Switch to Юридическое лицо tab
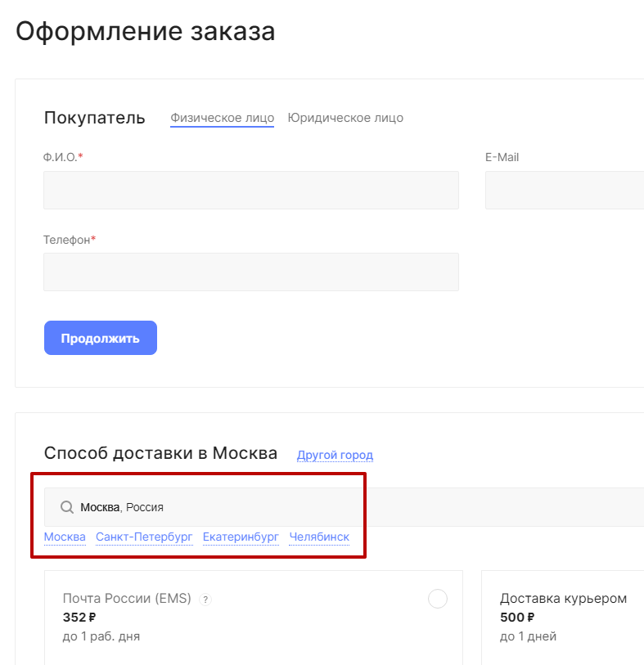This screenshot has height=665, width=644. pos(345,118)
